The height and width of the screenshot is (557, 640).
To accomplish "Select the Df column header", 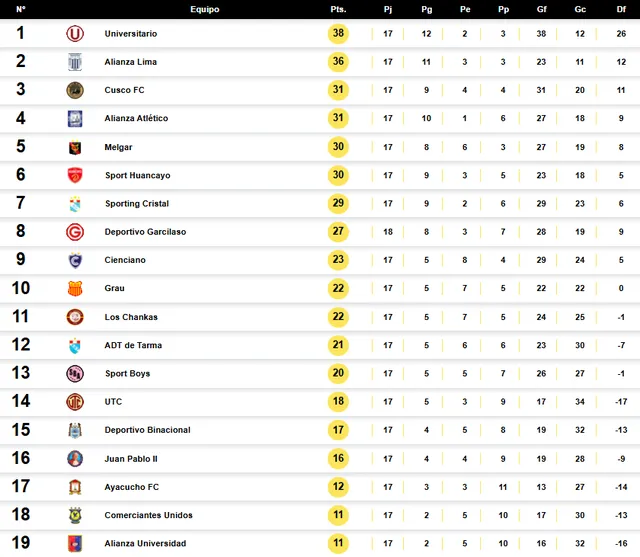I will click(x=621, y=9).
